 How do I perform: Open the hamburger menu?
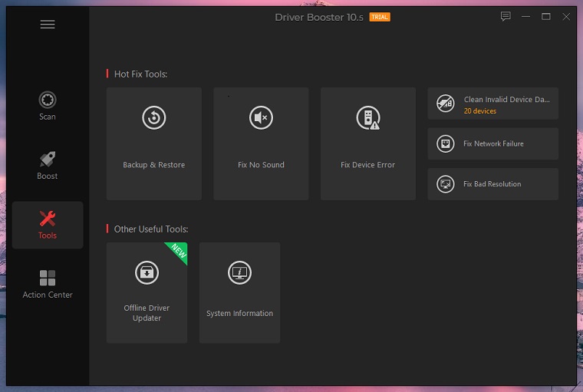(x=48, y=25)
